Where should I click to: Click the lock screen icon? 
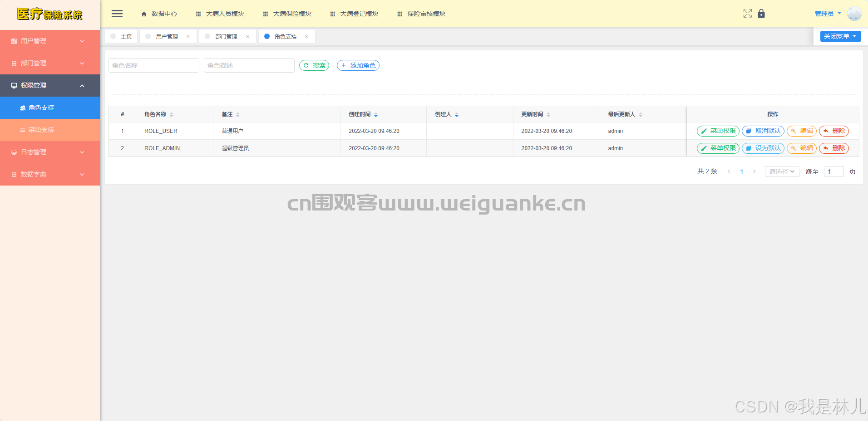click(x=761, y=14)
